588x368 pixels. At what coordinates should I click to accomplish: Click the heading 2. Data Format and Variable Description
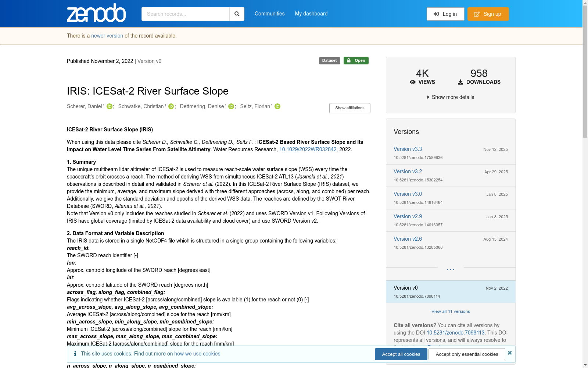point(115,233)
